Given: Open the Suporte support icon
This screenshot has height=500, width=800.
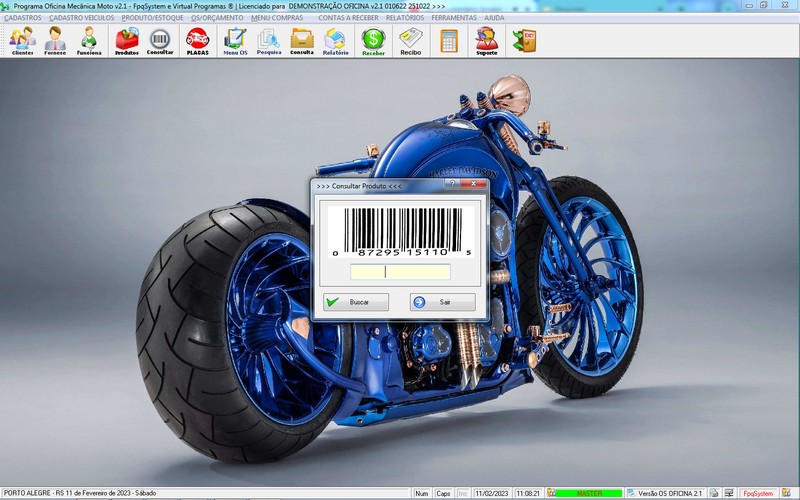Looking at the screenshot, I should [487, 41].
